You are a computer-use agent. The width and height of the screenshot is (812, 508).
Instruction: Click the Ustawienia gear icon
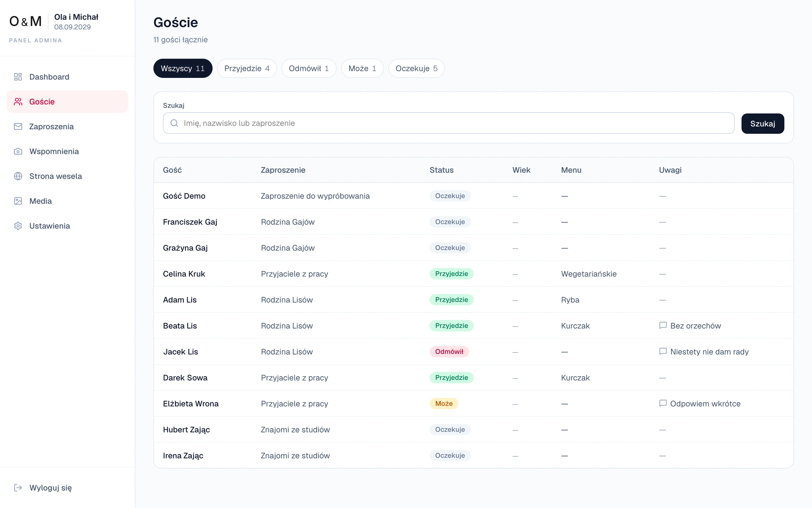click(18, 226)
